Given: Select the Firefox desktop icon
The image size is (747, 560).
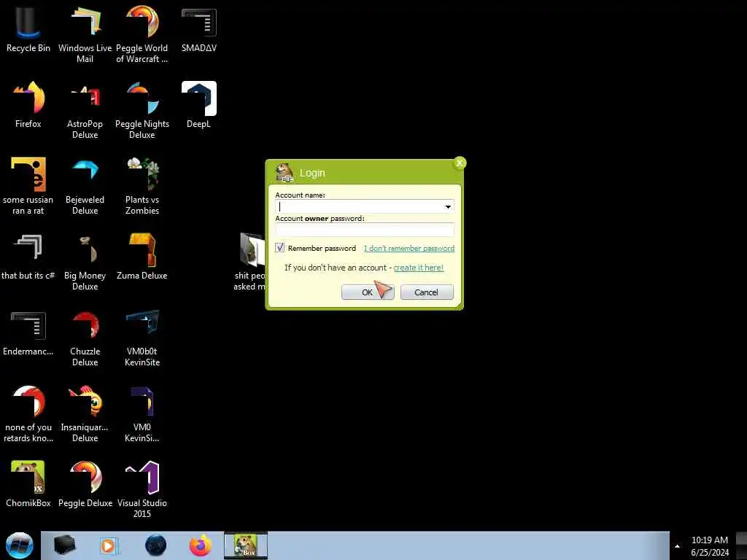Looking at the screenshot, I should 28,105.
